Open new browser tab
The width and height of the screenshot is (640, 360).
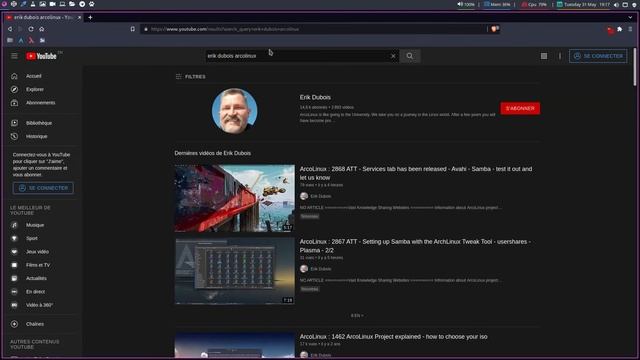[90, 18]
